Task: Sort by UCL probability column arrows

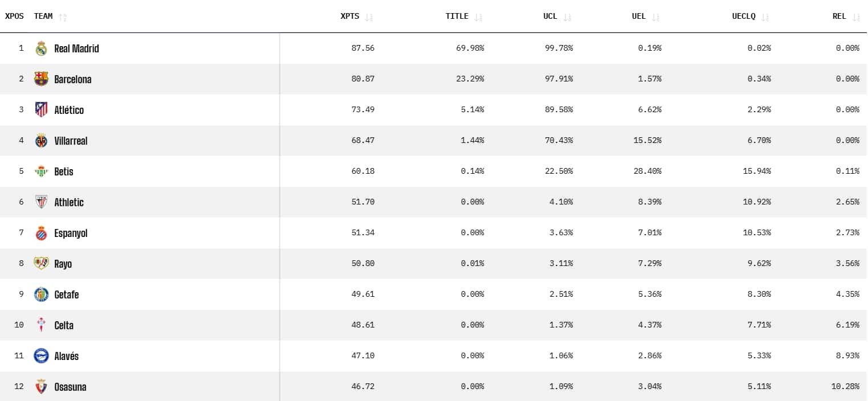Action: tap(567, 17)
